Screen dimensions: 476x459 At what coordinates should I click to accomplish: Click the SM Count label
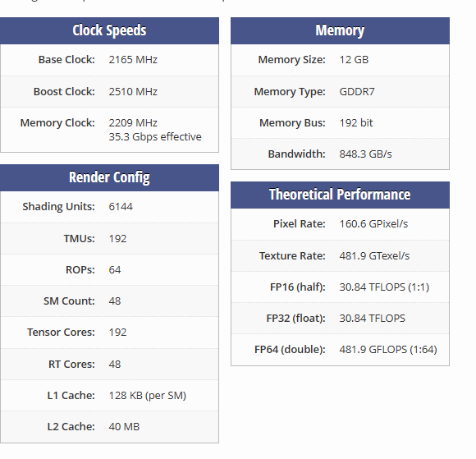(x=69, y=301)
